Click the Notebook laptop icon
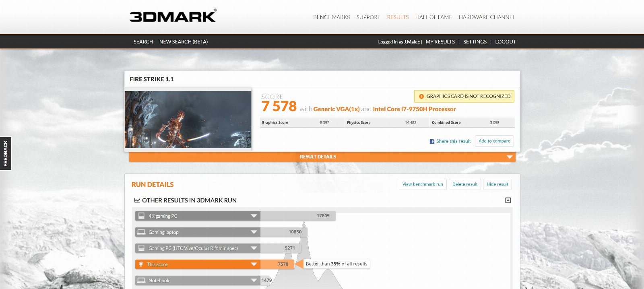The height and width of the screenshot is (289, 644). pyautogui.click(x=141, y=280)
